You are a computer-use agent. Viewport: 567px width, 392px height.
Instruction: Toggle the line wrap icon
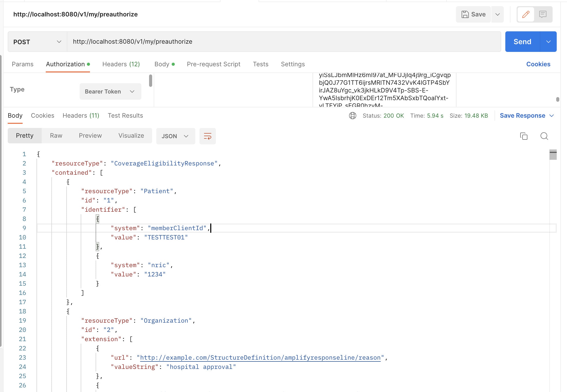pyautogui.click(x=208, y=136)
